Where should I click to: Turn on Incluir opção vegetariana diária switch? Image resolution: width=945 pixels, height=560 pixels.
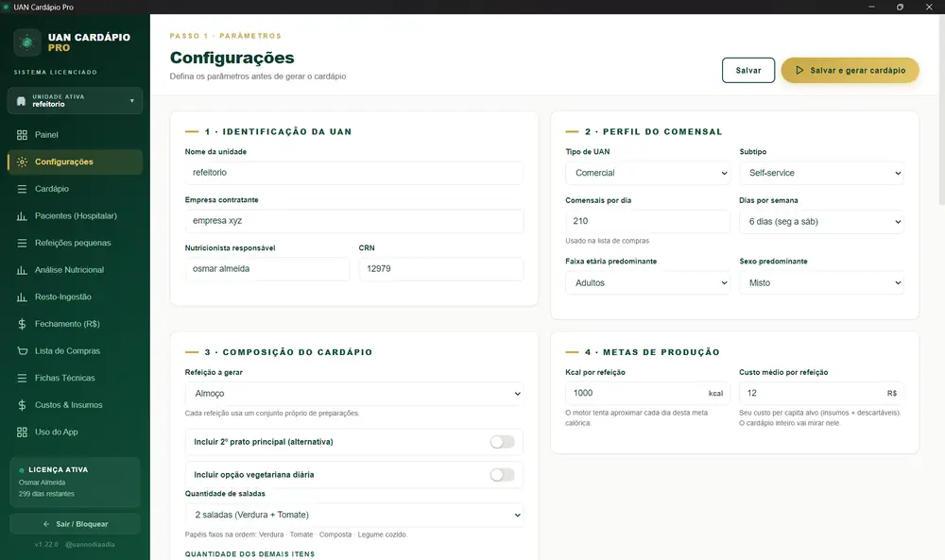502,475
